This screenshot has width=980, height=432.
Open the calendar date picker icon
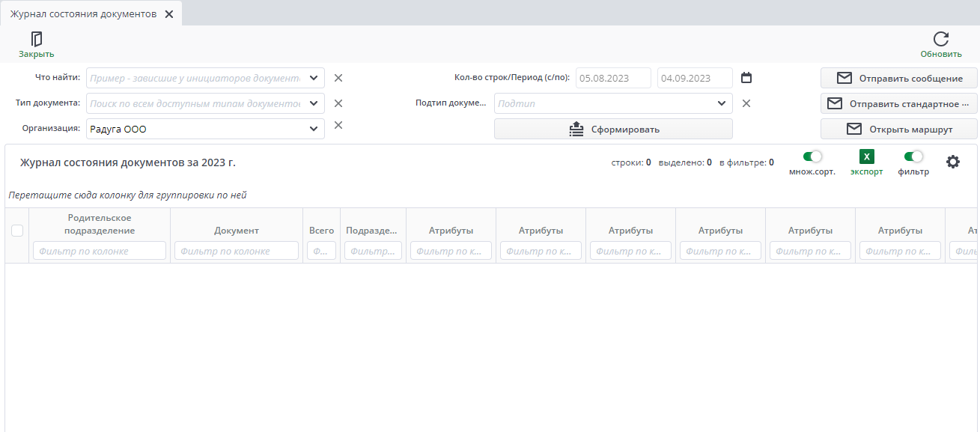tap(746, 78)
